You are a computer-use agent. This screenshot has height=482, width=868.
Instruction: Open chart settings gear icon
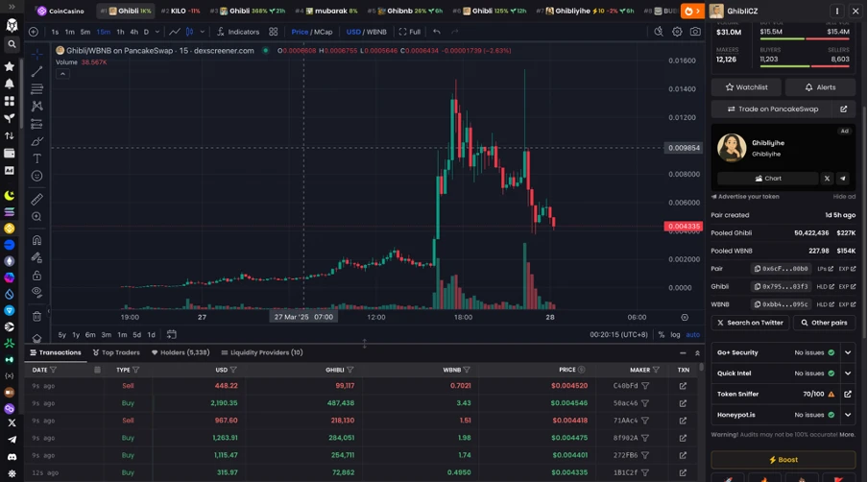pos(677,32)
